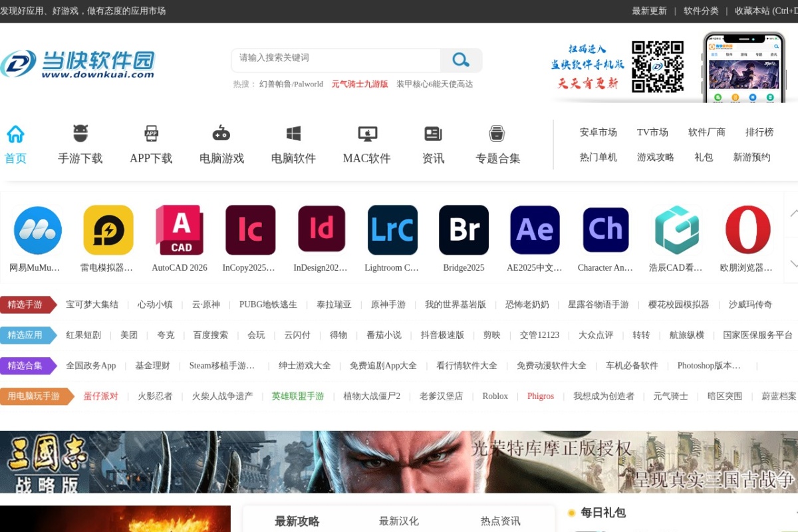Click the 全国政务App link
Screen dimensions: 798x532
pos(90,366)
